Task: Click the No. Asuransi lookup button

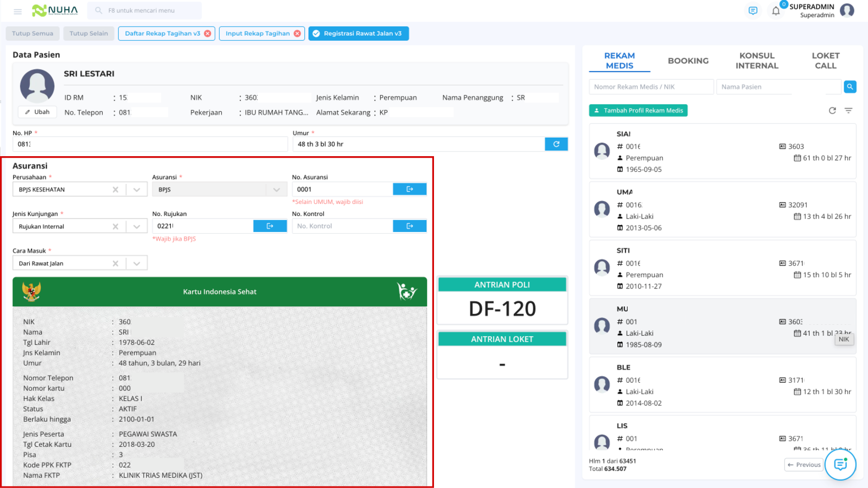Action: coord(410,189)
